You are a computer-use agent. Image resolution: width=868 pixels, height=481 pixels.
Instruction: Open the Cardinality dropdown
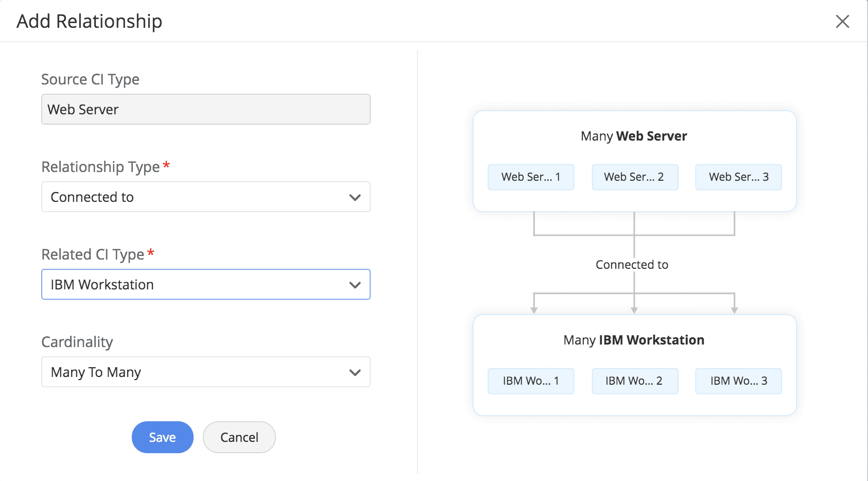click(x=205, y=372)
